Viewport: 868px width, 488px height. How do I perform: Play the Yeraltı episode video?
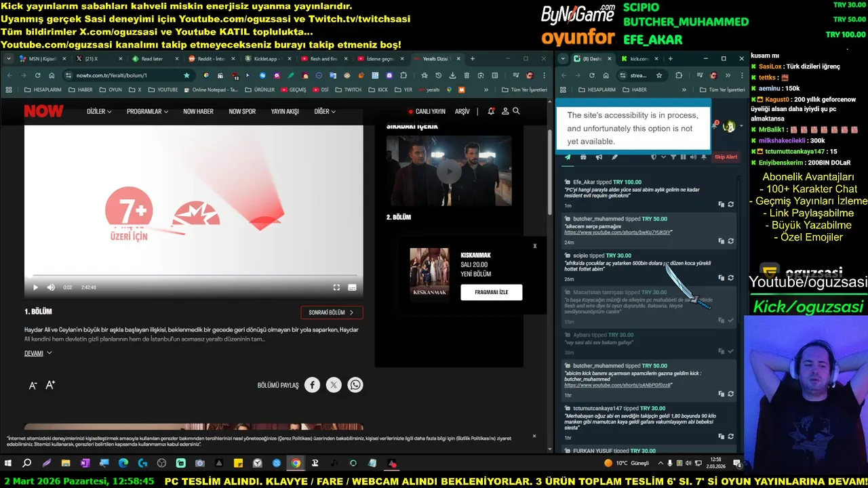[x=35, y=287]
